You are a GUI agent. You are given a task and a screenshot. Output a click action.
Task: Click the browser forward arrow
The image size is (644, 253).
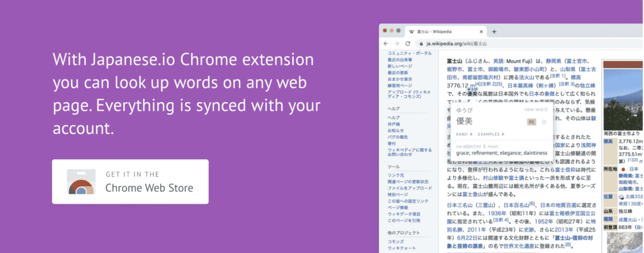396,43
